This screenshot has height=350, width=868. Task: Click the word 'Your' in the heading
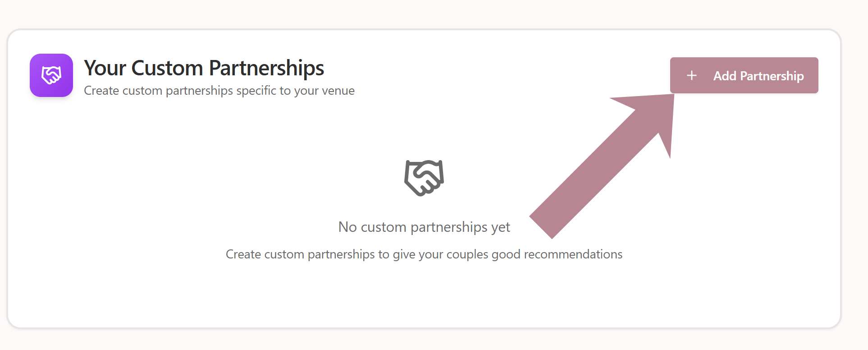click(x=105, y=68)
